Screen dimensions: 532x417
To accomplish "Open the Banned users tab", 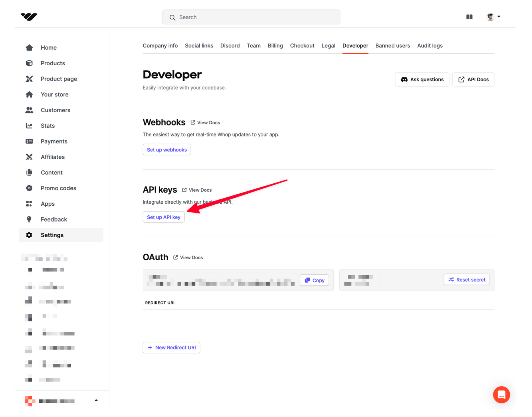I will point(392,46).
